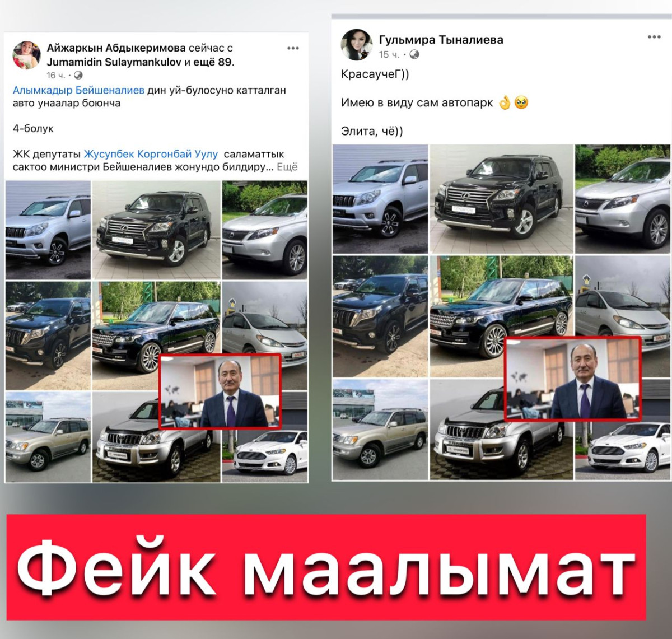This screenshot has height=639, width=672.
Task: Expand truncated post text with Ещё
Action: [x=287, y=167]
